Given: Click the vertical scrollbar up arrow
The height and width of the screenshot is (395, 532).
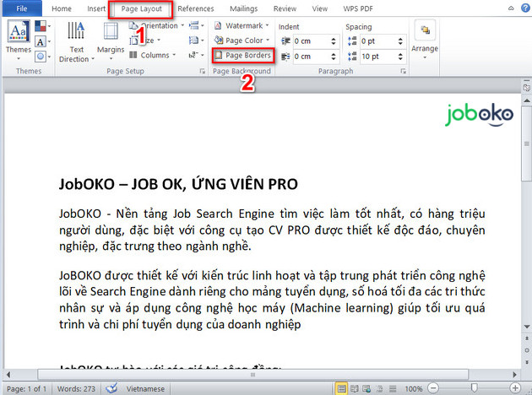Looking at the screenshot, I should coord(527,100).
